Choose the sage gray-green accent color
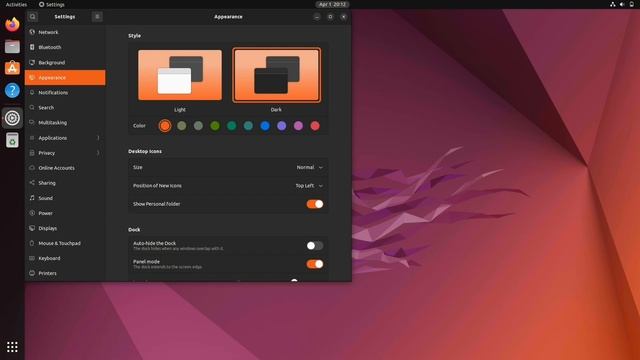This screenshot has height=360, width=640. 198,126
